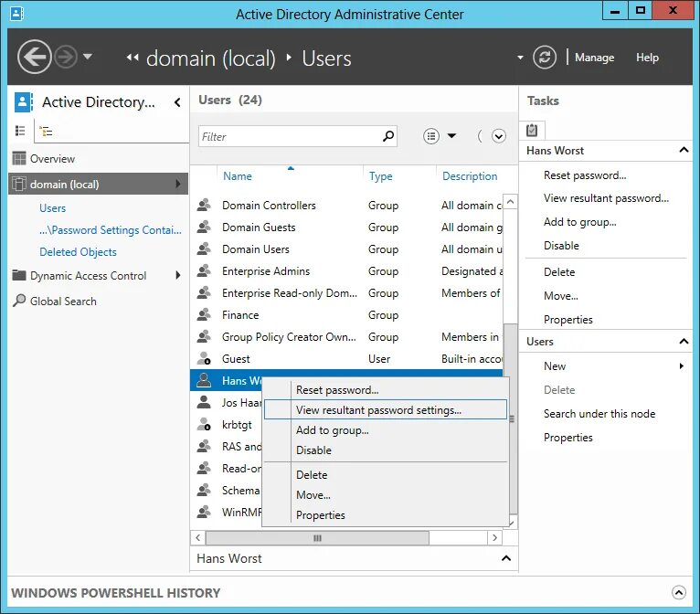700x614 pixels.
Task: Select Enterprise Admins group icon
Action: pyautogui.click(x=204, y=270)
